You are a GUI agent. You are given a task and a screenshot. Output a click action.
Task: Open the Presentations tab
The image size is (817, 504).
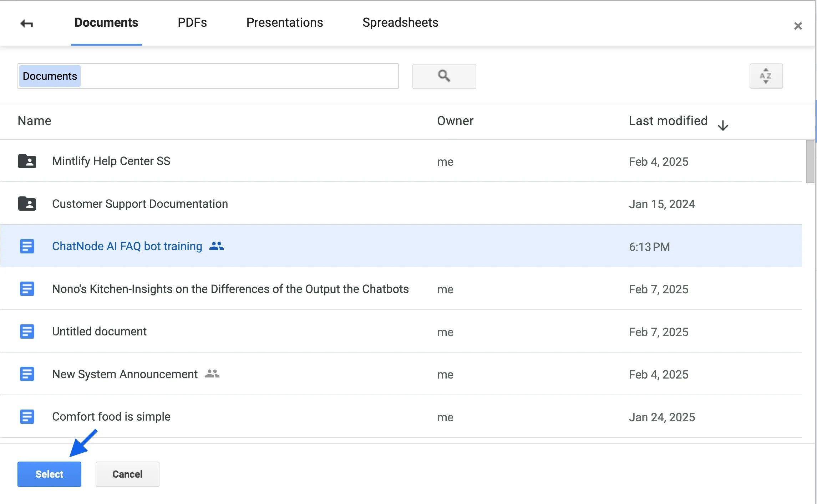point(284,22)
